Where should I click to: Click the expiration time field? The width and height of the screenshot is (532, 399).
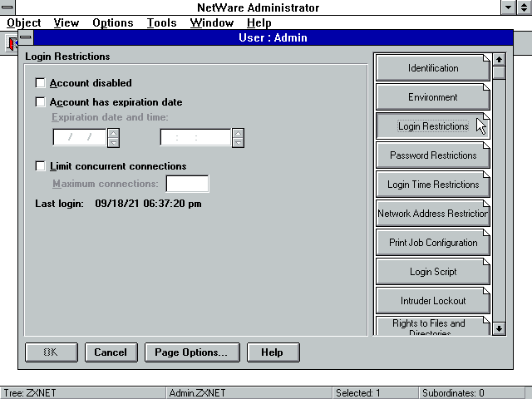point(196,137)
